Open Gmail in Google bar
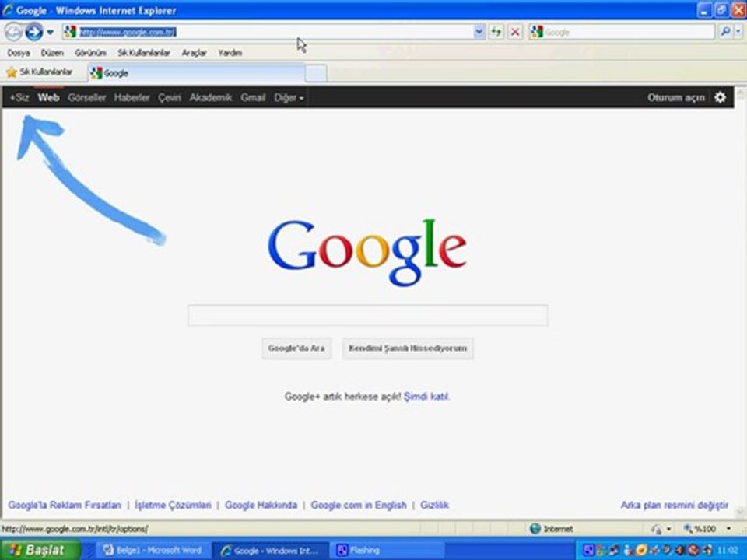The height and width of the screenshot is (560, 747). tap(253, 98)
